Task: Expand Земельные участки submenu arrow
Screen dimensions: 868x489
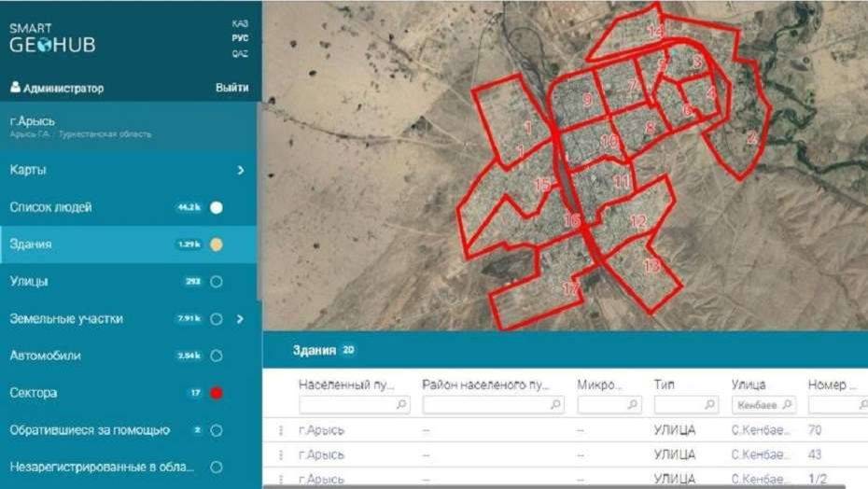Action: click(241, 319)
